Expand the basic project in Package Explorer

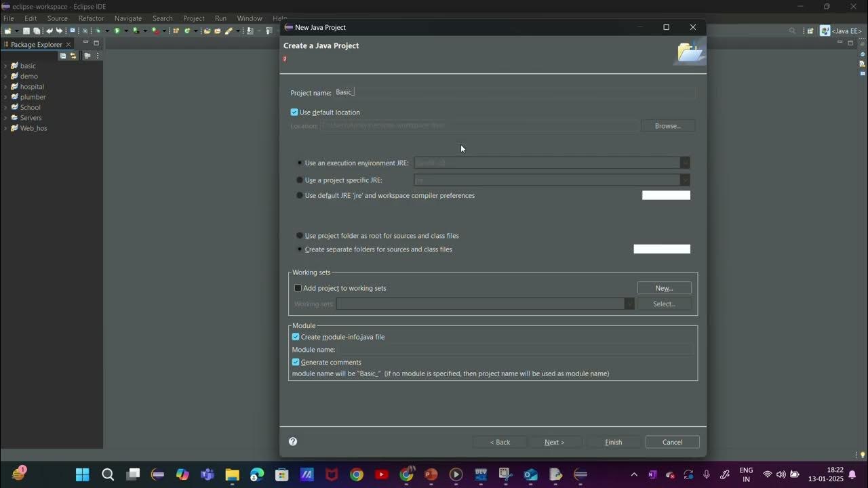pyautogui.click(x=5, y=66)
